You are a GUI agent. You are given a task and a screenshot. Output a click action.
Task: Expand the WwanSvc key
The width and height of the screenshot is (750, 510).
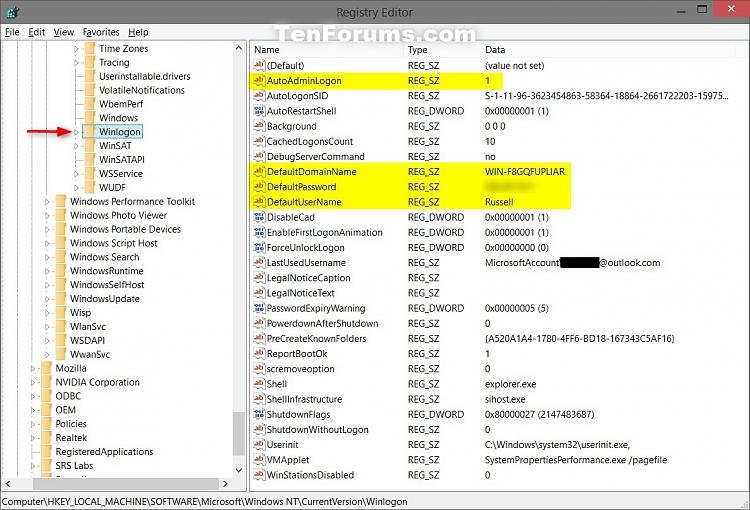click(47, 355)
